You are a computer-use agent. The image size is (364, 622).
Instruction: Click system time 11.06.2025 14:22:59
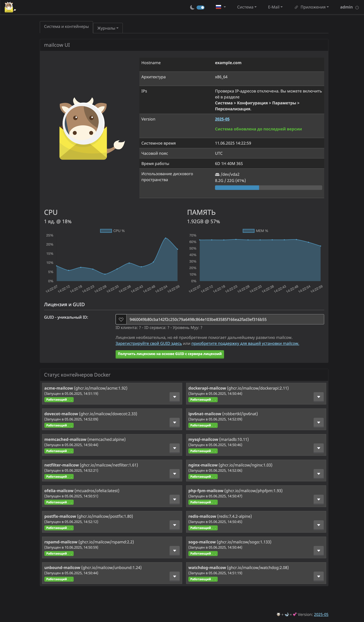[x=233, y=143]
